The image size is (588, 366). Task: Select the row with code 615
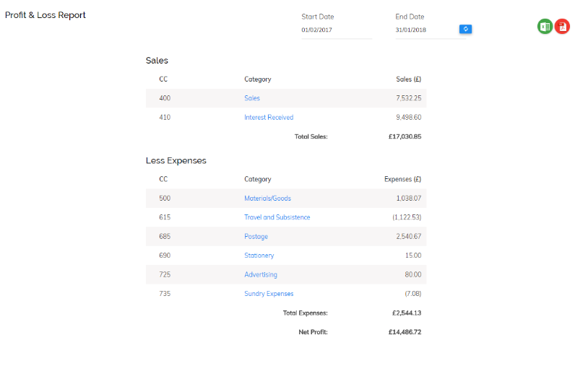tap(286, 217)
